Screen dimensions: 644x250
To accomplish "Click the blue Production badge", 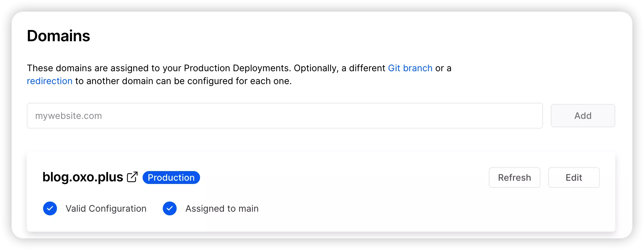I will click(x=171, y=178).
